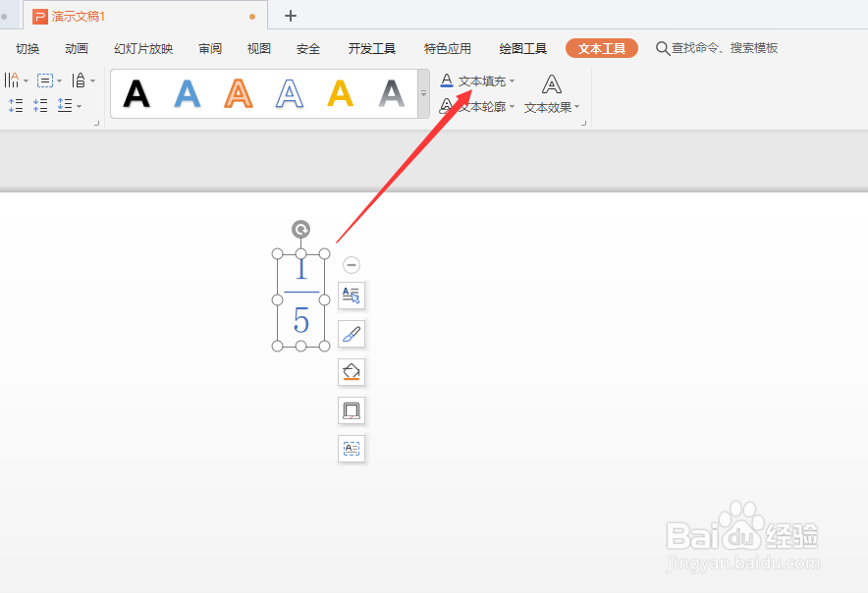The width and height of the screenshot is (868, 593).
Task: Apply the orange outlined WordArt style
Action: tap(238, 93)
